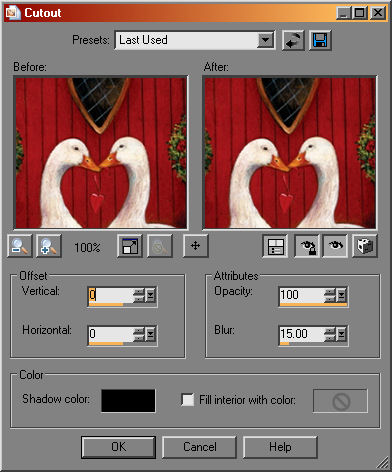392x472 pixels.
Task: Click the fit preview to window icon
Action: coord(130,246)
